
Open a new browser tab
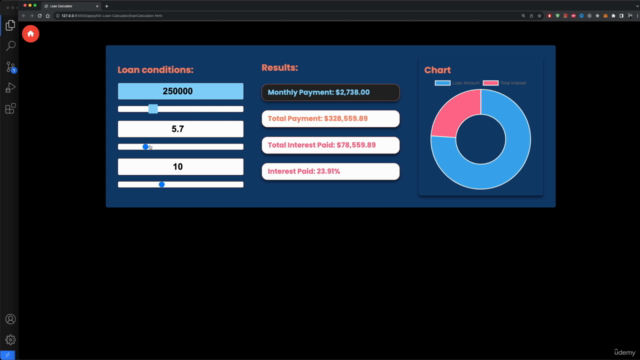coord(107,6)
